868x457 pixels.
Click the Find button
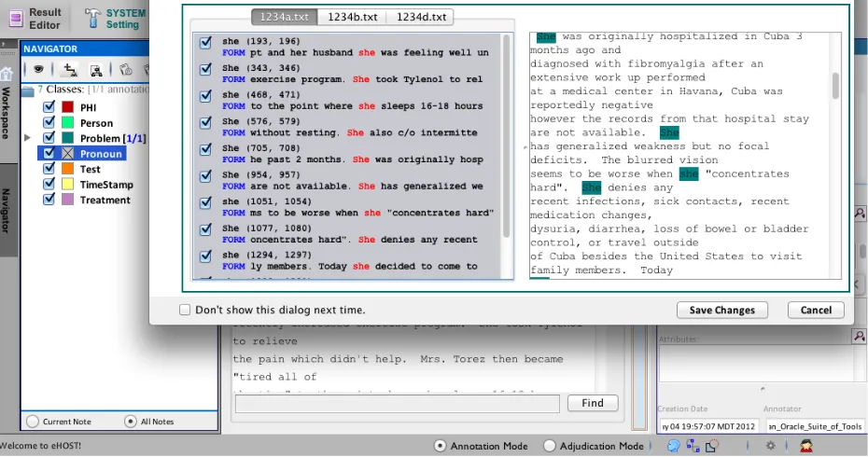pos(593,403)
